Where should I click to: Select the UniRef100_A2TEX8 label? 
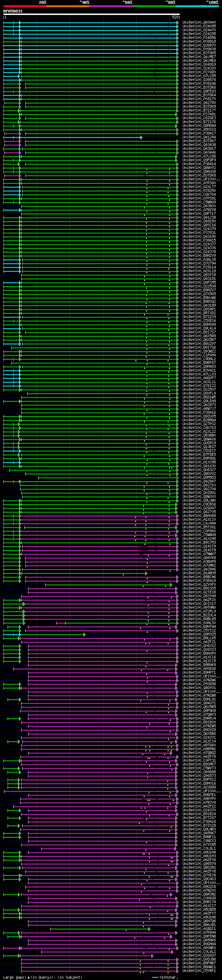[199, 592]
